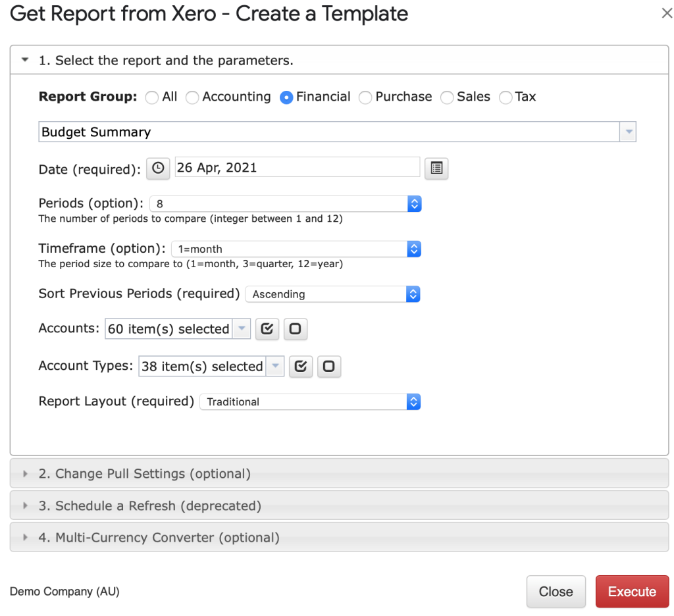This screenshot has width=674, height=616.
Task: Deselect all Account Types with square icon
Action: pos(329,367)
